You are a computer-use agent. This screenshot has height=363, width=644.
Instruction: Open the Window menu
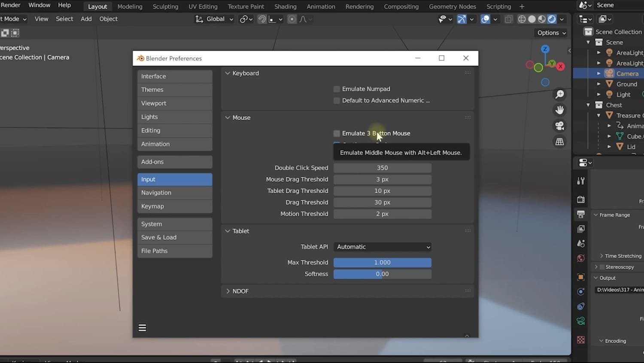39,5
